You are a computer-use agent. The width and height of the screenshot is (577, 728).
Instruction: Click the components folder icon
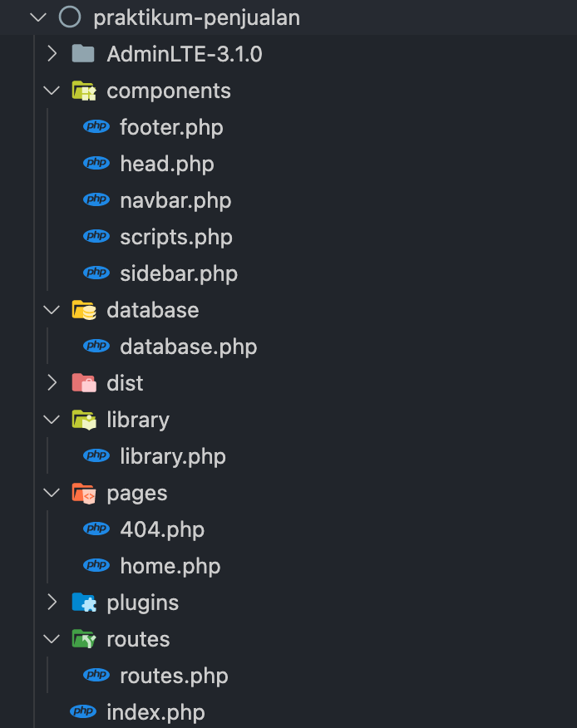[84, 91]
